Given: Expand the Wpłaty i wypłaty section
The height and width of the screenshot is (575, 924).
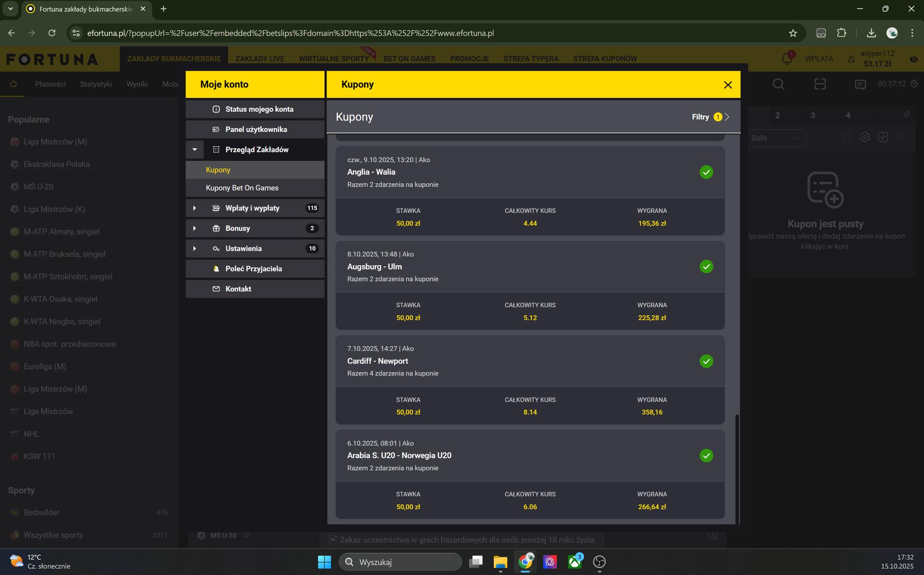Looking at the screenshot, I should (195, 208).
